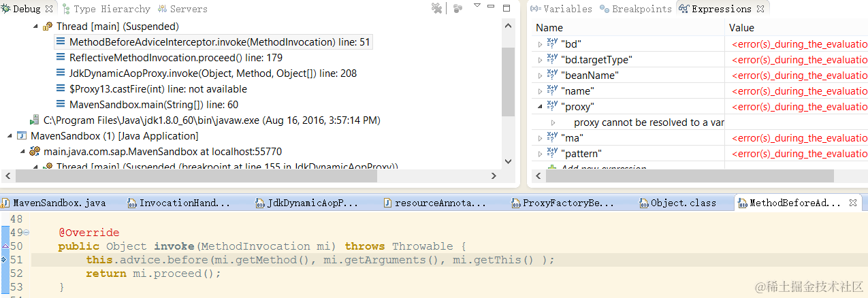Click the Value column header
Screen dimensions: 868x298
pos(796,28)
